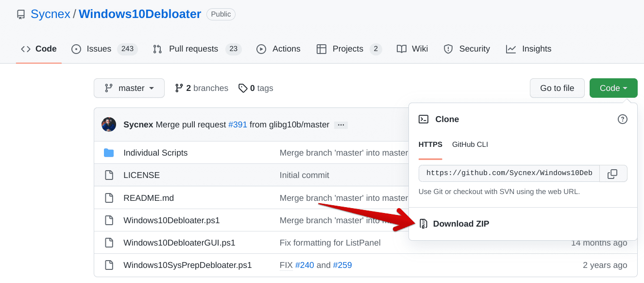Switch to the Code tab

pos(39,49)
